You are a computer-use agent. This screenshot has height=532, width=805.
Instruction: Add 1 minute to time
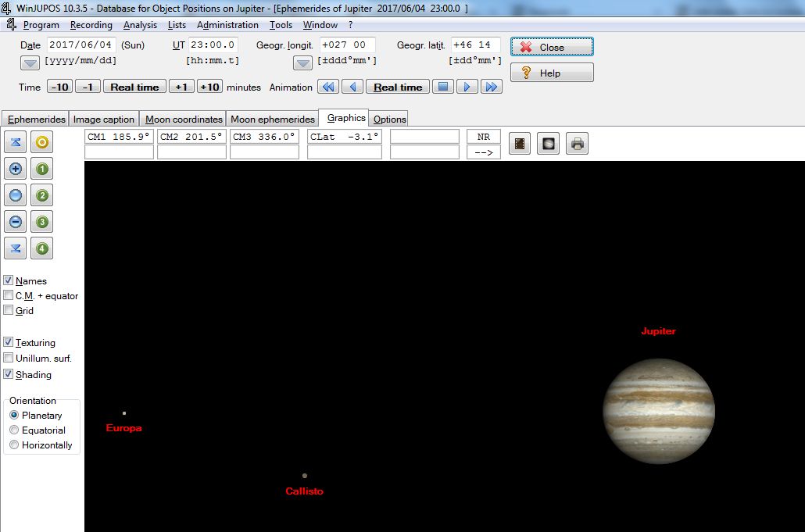point(181,87)
